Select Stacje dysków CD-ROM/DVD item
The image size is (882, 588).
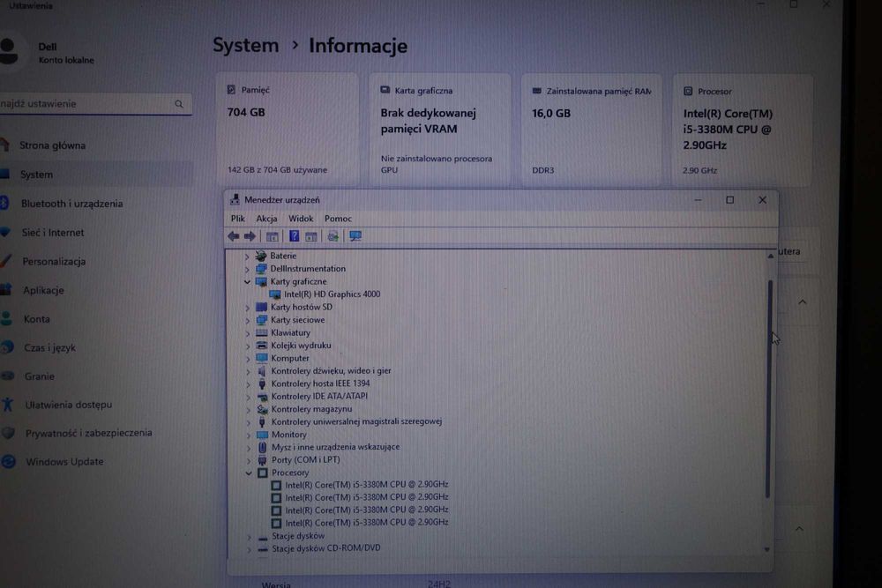coord(325,548)
